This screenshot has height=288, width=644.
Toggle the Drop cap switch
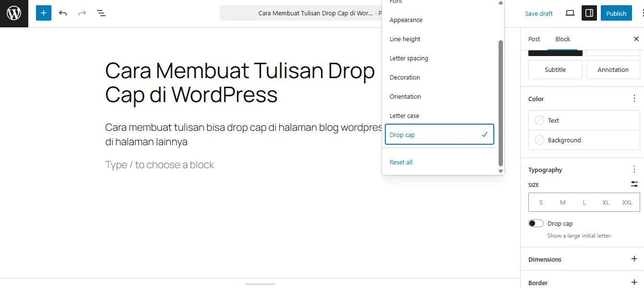click(536, 223)
